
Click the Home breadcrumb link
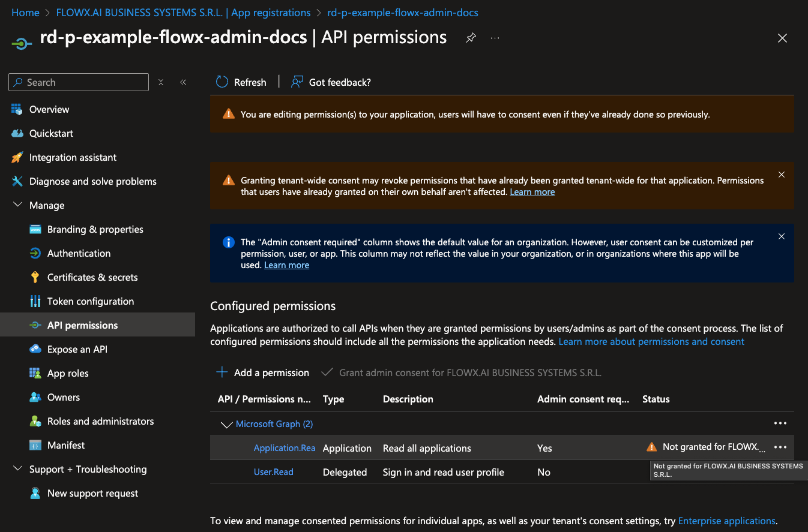point(25,13)
